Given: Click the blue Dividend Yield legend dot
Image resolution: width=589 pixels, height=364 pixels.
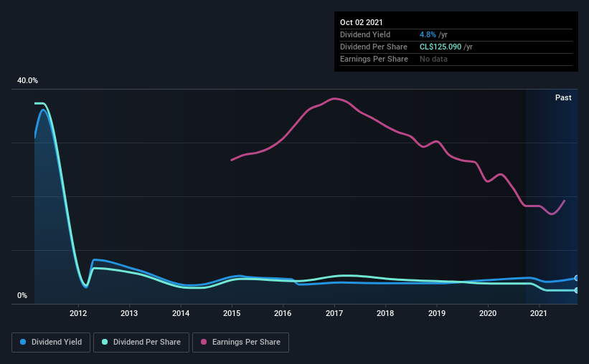Looking at the screenshot, I should (23, 342).
